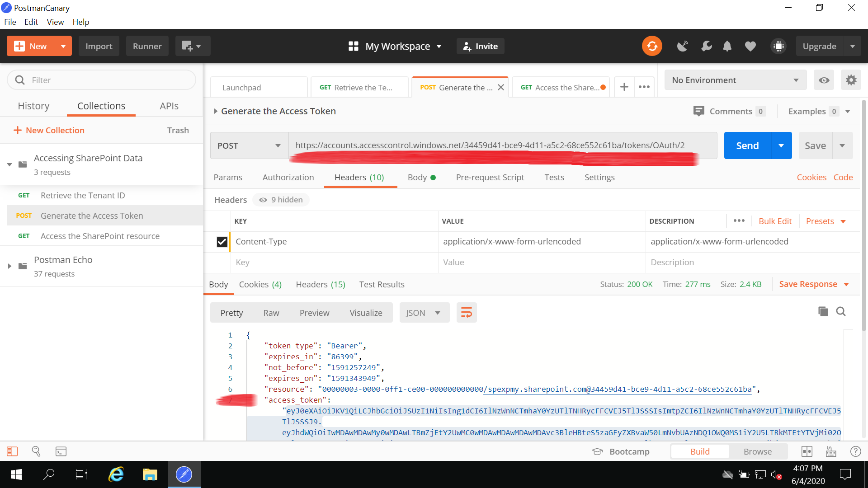The width and height of the screenshot is (868, 488).
Task: Open the View menu
Action: pos(55,22)
